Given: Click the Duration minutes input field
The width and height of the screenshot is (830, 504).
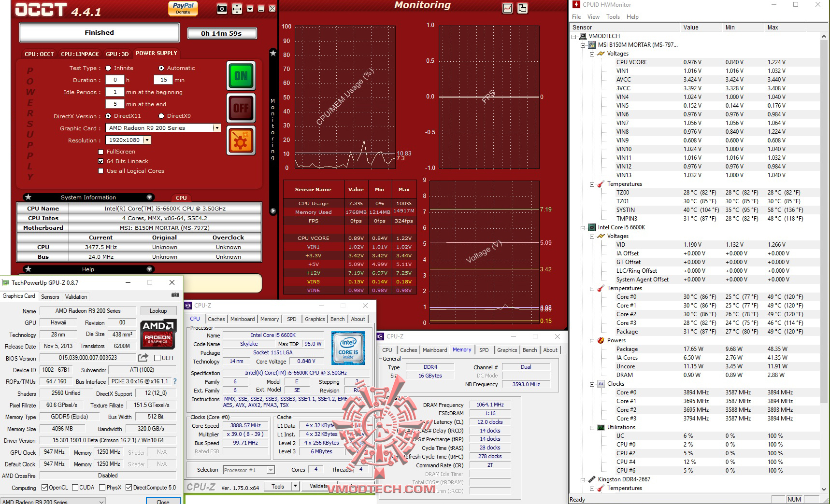Looking at the screenshot, I should tap(163, 80).
